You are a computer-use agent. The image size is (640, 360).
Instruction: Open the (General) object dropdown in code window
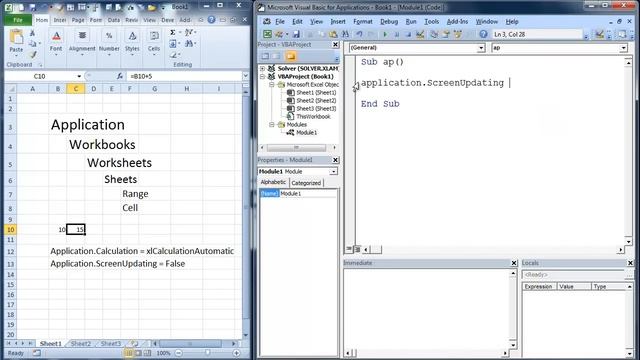[481, 48]
